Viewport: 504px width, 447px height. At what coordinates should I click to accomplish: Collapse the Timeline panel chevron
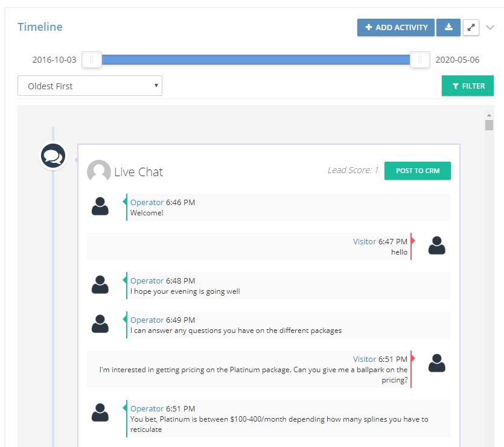(490, 27)
